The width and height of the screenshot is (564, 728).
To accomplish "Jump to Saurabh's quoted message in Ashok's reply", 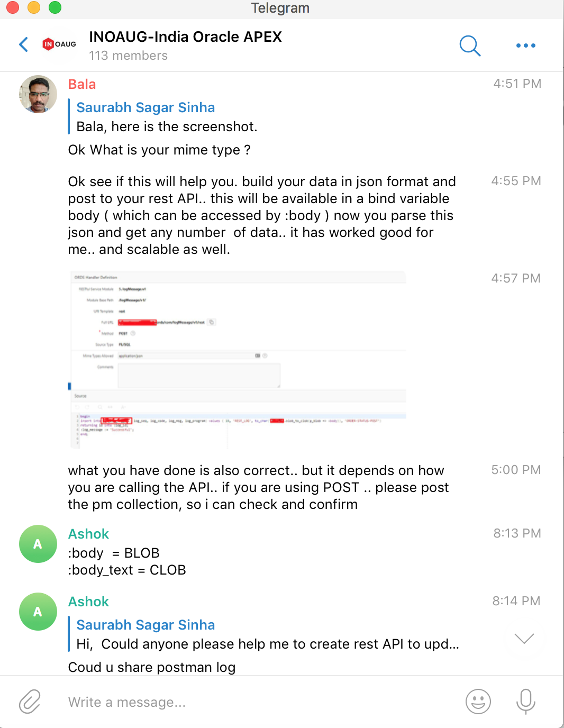I will pyautogui.click(x=265, y=634).
